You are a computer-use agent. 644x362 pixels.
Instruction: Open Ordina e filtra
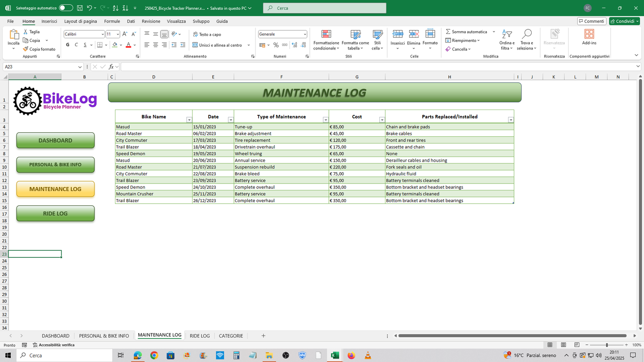click(507, 40)
